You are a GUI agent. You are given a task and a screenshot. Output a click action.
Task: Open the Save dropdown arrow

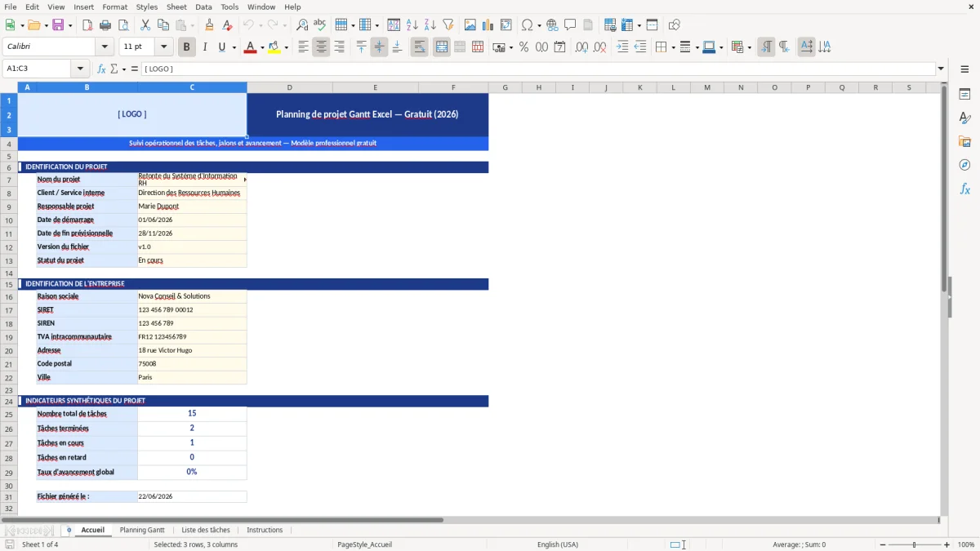point(70,25)
